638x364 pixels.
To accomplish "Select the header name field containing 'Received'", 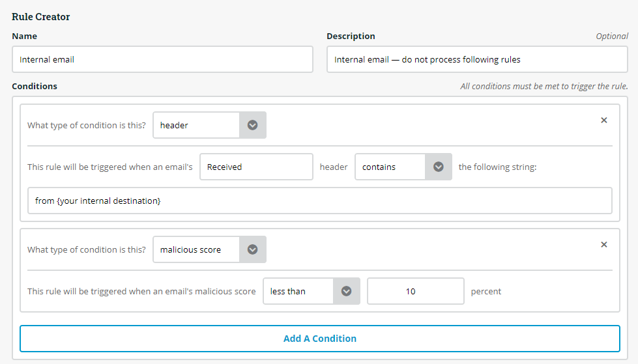I will (x=256, y=167).
